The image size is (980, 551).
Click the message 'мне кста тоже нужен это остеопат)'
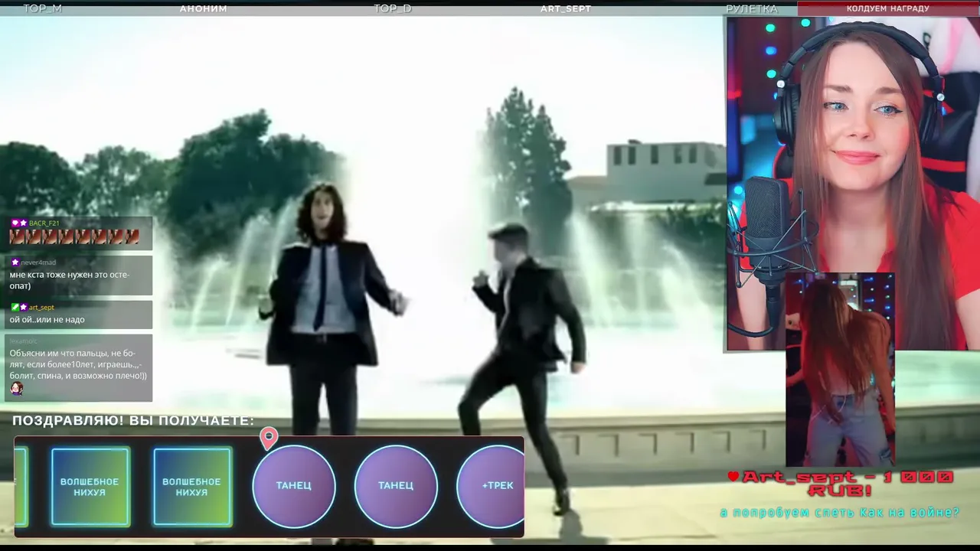[70, 280]
